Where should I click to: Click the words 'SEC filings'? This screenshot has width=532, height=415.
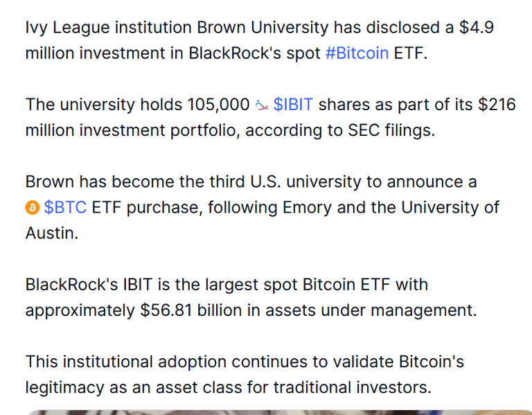coord(391,130)
